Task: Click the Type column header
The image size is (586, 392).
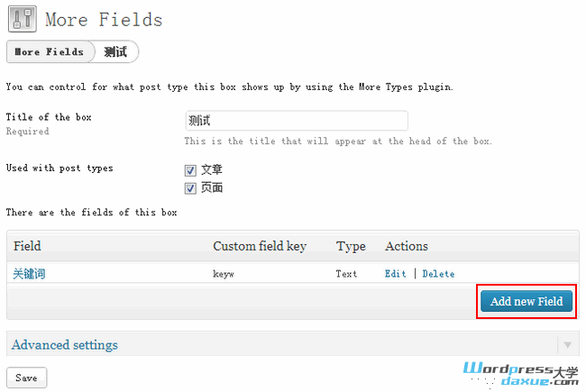Action: (x=351, y=246)
